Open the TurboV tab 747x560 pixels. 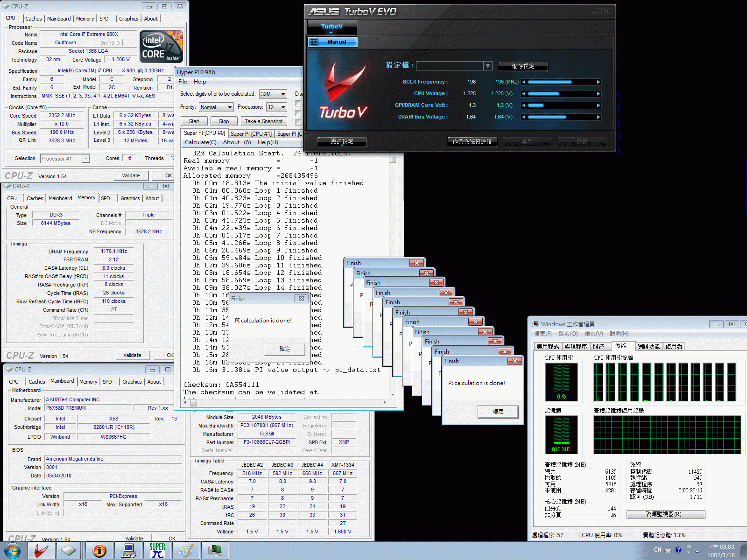(x=332, y=27)
